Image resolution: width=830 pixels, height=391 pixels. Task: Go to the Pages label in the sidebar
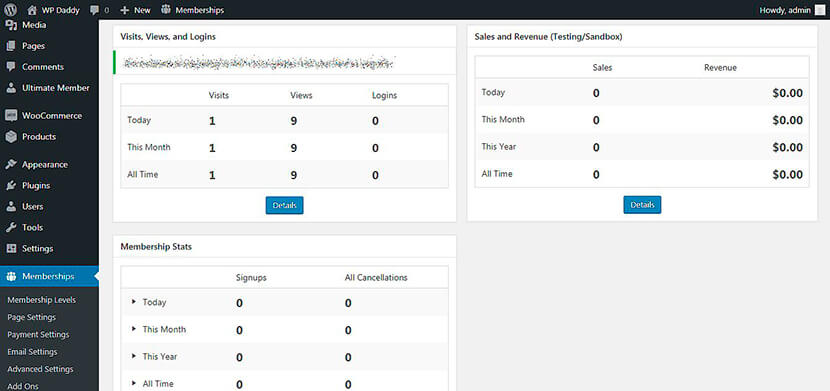pos(33,46)
